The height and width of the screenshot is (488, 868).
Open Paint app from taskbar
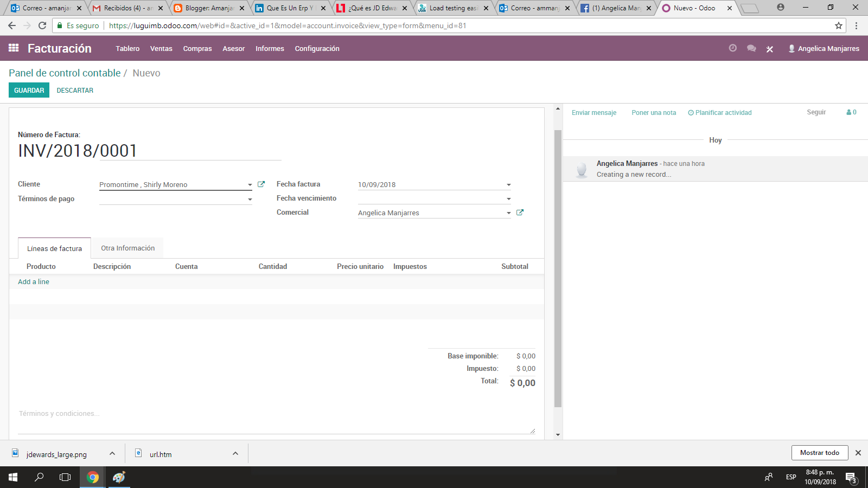pyautogui.click(x=119, y=477)
